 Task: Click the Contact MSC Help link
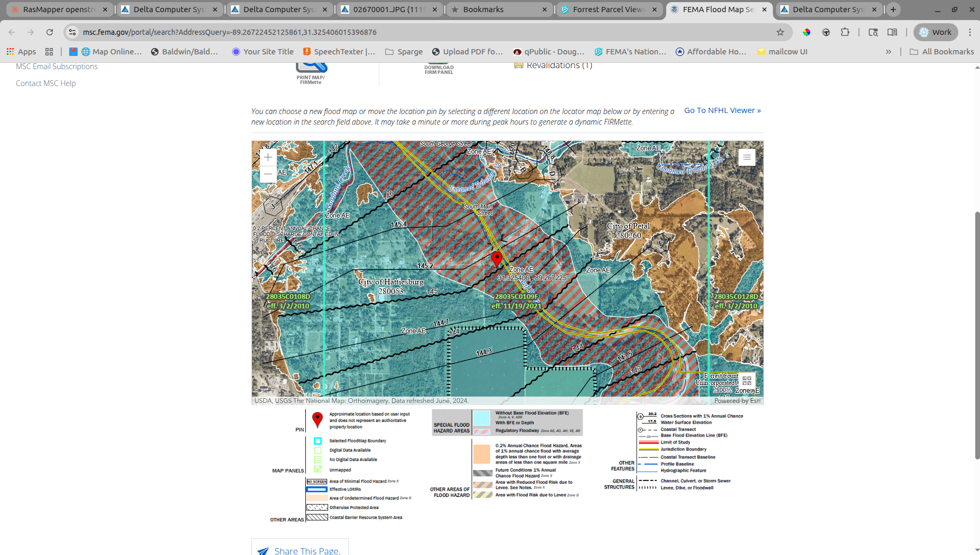coord(45,83)
